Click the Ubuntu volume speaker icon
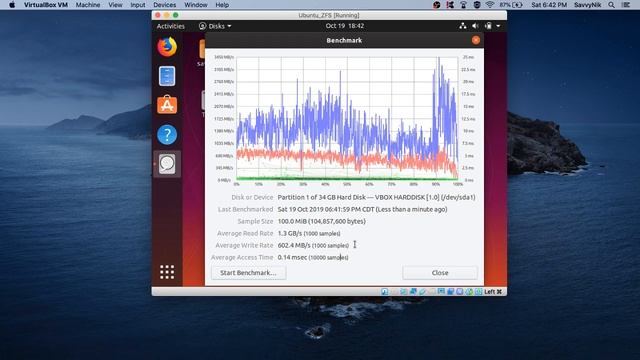The width and height of the screenshot is (640, 360). pyautogui.click(x=475, y=26)
